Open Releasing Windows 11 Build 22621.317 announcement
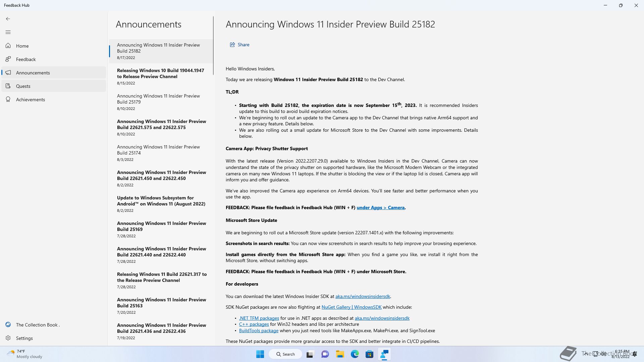 coord(161,280)
